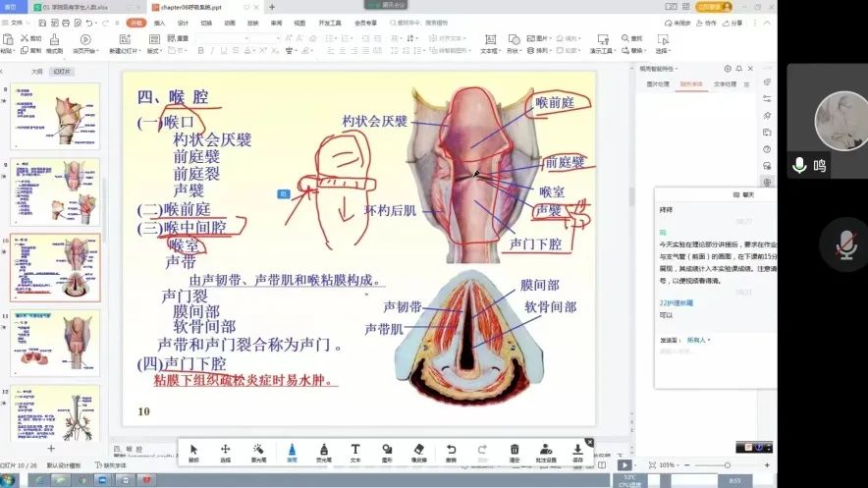The height and width of the screenshot is (488, 868).
Task: Open the Animation ribbon tab
Action: tap(230, 23)
